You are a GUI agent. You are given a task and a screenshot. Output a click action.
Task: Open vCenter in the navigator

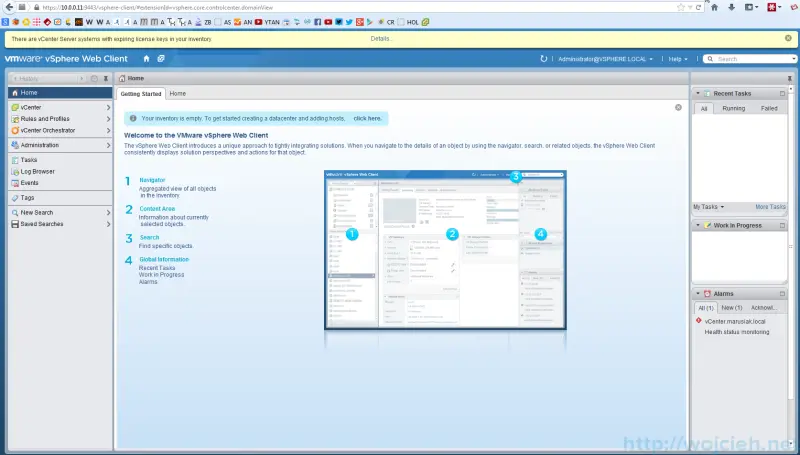tap(60, 108)
